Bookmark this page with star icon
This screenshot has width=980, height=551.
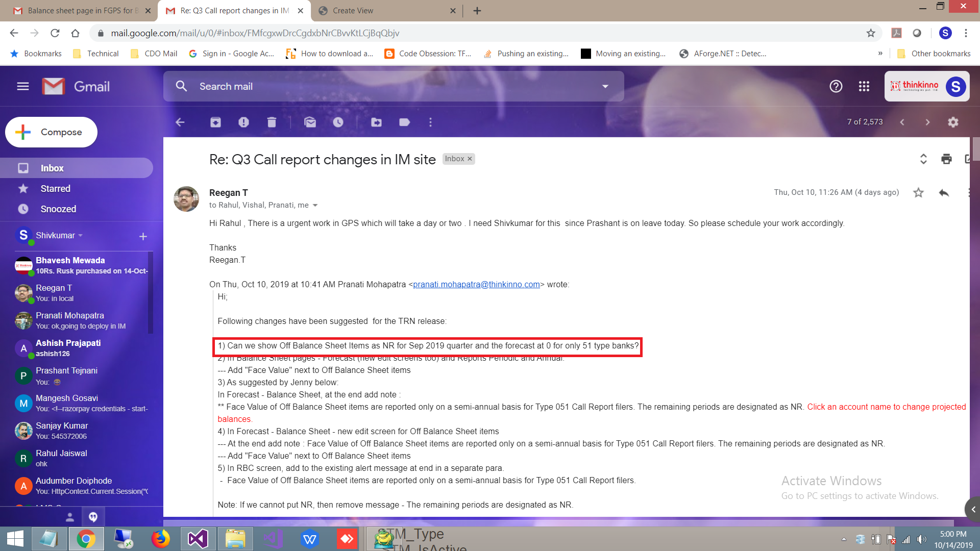pyautogui.click(x=871, y=33)
